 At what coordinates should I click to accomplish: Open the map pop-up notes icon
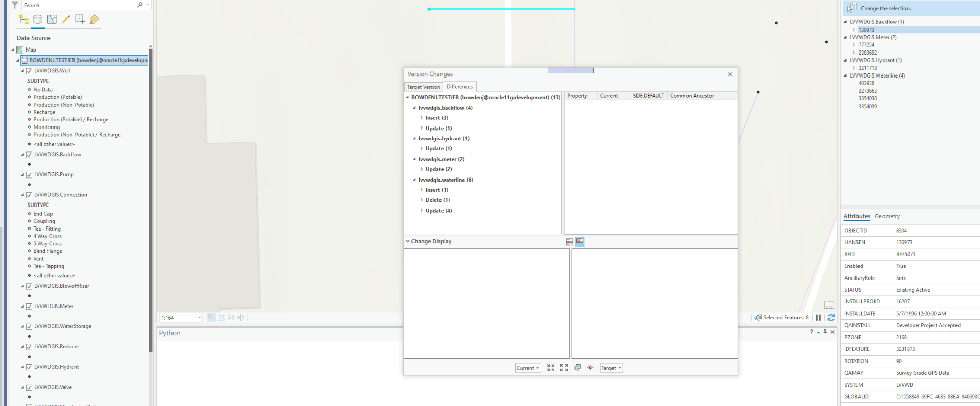click(x=829, y=305)
